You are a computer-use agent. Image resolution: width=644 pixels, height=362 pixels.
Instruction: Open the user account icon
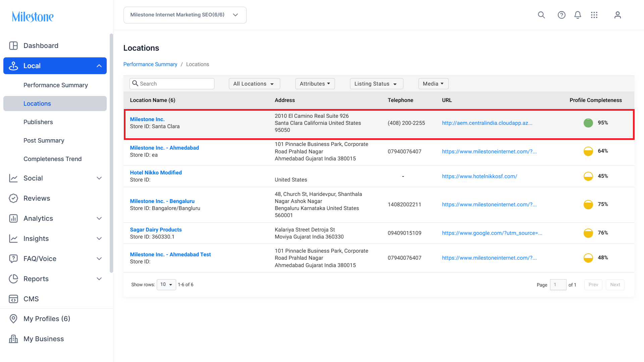[x=617, y=15]
